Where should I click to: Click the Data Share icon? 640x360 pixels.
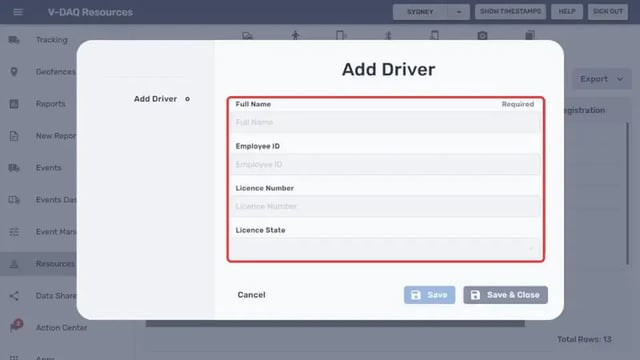(x=14, y=296)
